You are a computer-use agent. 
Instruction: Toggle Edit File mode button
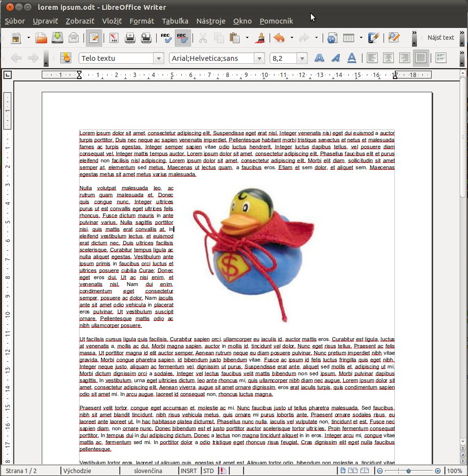point(94,38)
